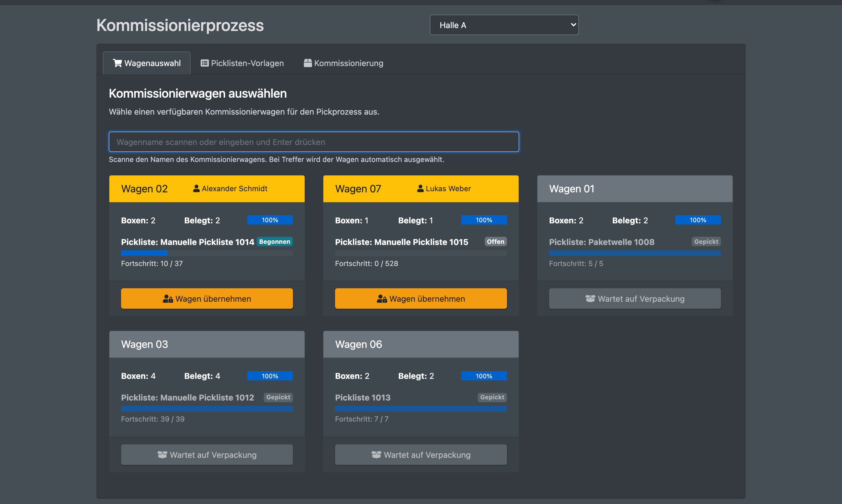
Task: Click the Kommissionierprozess page title
Action: pos(180,25)
